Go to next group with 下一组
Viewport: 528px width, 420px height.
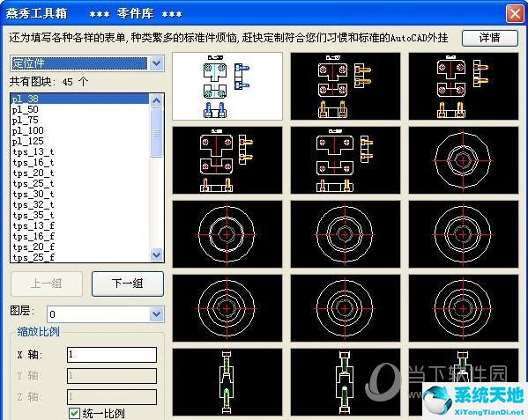click(x=128, y=284)
